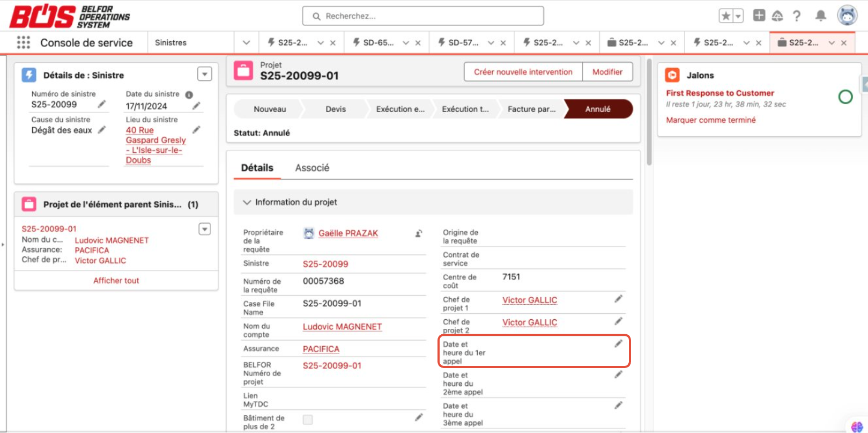This screenshot has height=433, width=868.
Task: Click the First Response milestone progress circle
Action: 845,97
